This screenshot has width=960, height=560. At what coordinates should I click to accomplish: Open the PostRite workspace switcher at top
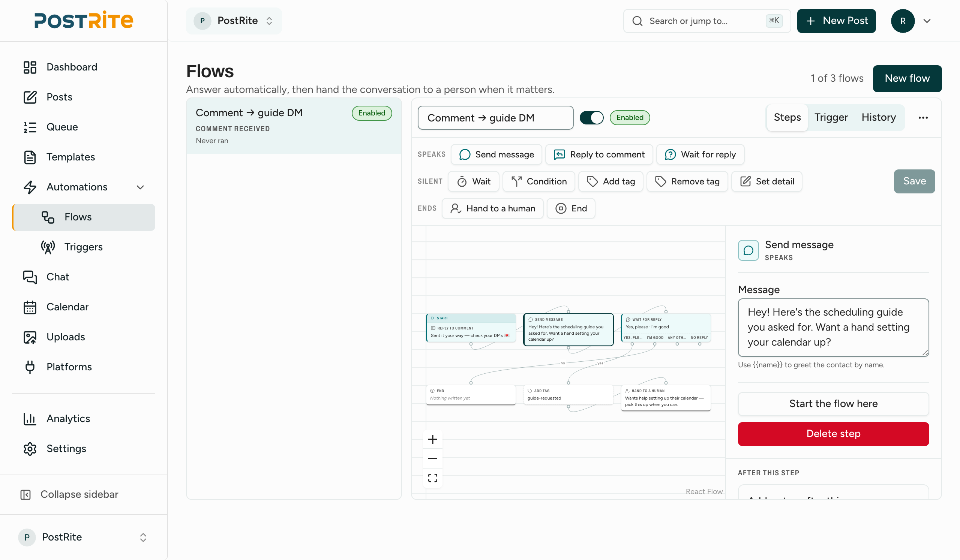[x=234, y=21]
